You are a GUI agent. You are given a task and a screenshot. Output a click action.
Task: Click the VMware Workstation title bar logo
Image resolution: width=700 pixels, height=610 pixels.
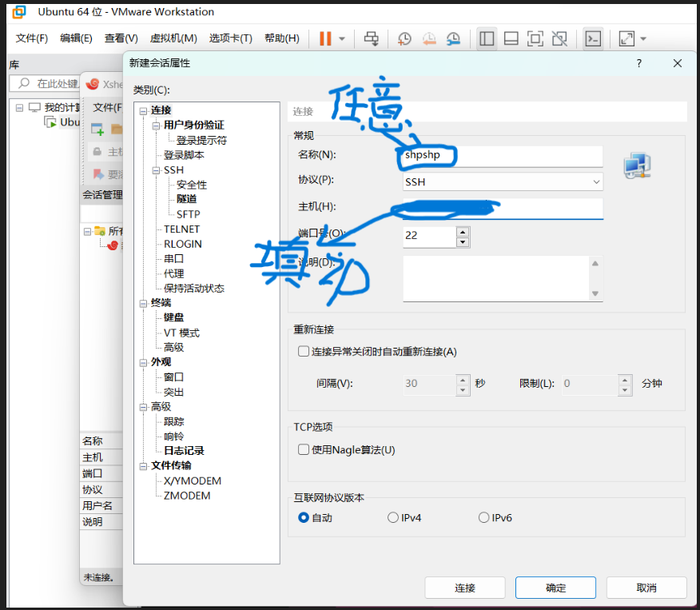click(x=19, y=12)
